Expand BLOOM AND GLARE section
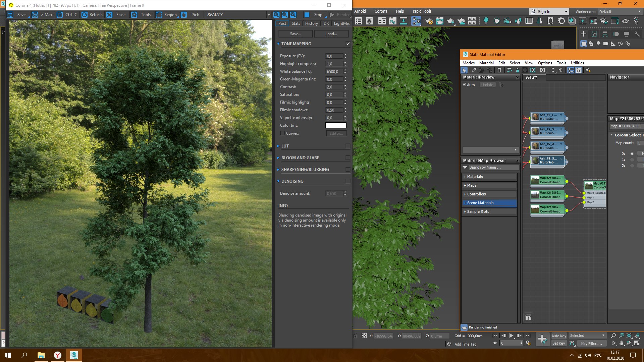The image size is (644, 362). pos(278,158)
